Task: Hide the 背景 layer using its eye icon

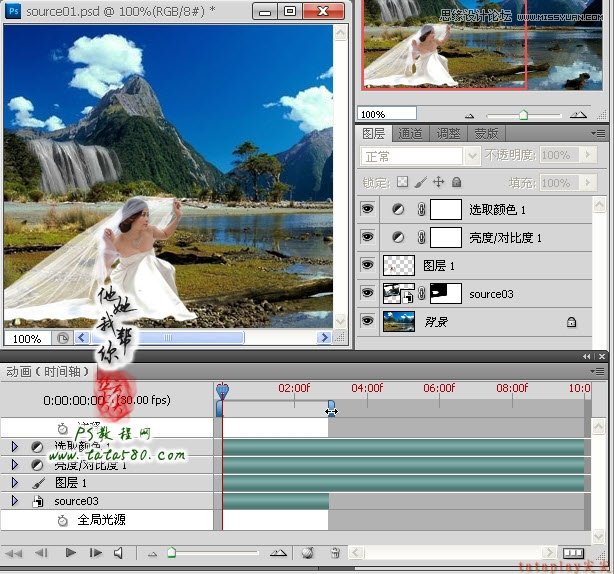Action: pyautogui.click(x=368, y=322)
